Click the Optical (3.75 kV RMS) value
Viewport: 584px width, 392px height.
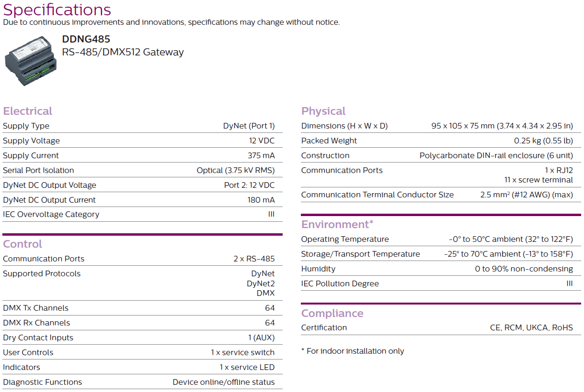coord(236,170)
